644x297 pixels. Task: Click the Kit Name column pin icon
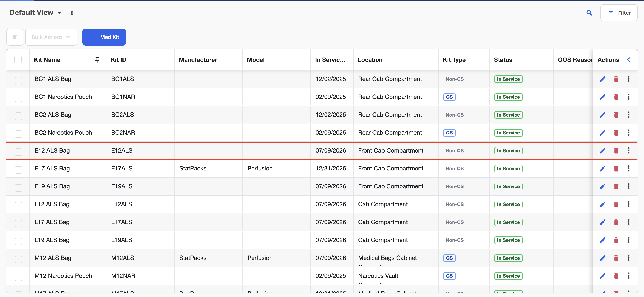tap(97, 60)
